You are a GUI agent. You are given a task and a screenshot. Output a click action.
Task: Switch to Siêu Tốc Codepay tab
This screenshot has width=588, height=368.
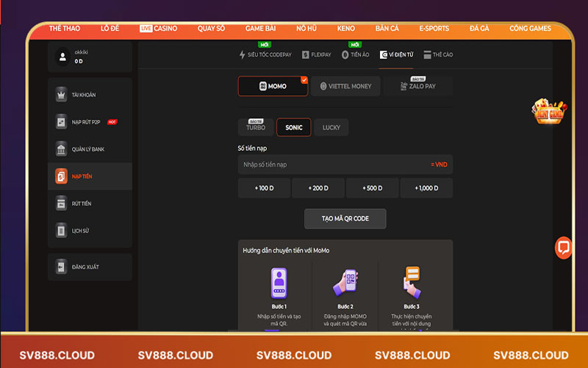(x=265, y=54)
